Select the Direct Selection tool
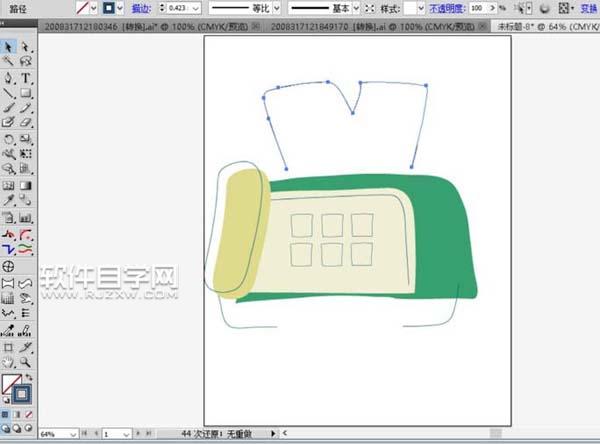This screenshot has height=444, width=600. 25,46
